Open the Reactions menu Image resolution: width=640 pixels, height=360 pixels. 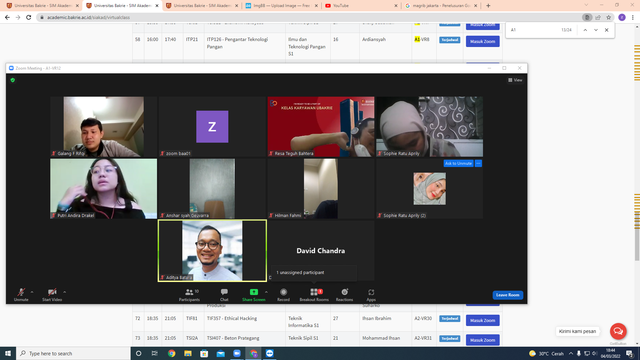[x=344, y=295]
